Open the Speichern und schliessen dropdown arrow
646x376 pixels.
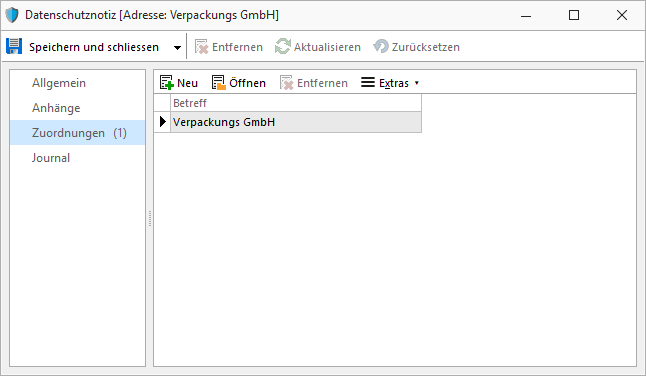click(177, 48)
